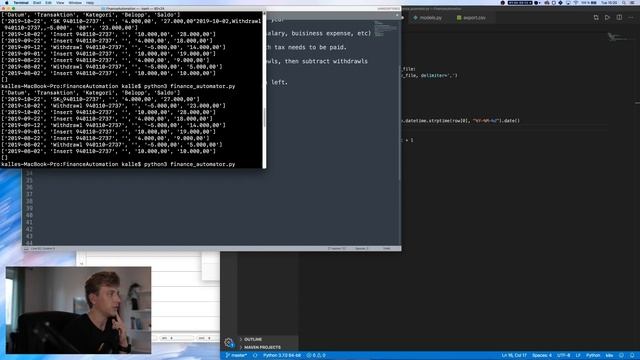Click the split editor icon in VS Code
The width and height of the screenshot is (640, 360).
click(x=619, y=18)
